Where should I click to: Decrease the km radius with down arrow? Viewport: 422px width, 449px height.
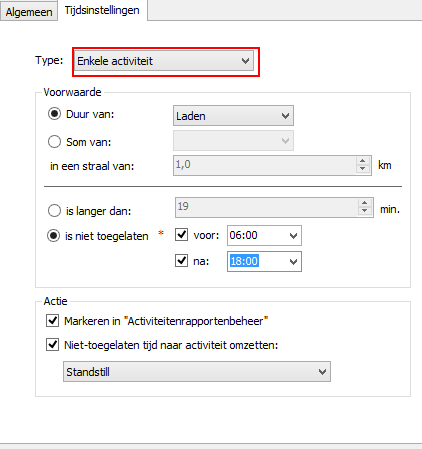[x=363, y=169]
